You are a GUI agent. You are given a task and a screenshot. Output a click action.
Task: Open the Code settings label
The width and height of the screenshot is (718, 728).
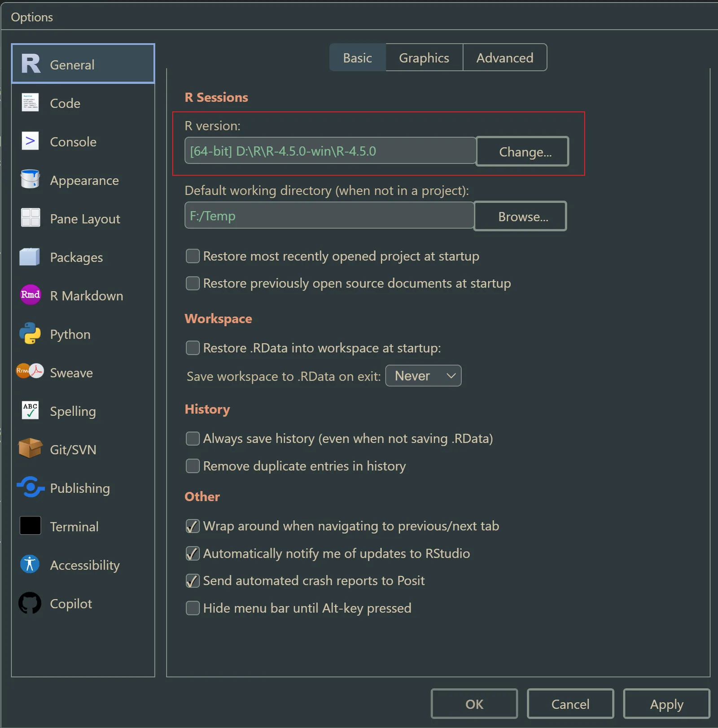[x=65, y=103]
